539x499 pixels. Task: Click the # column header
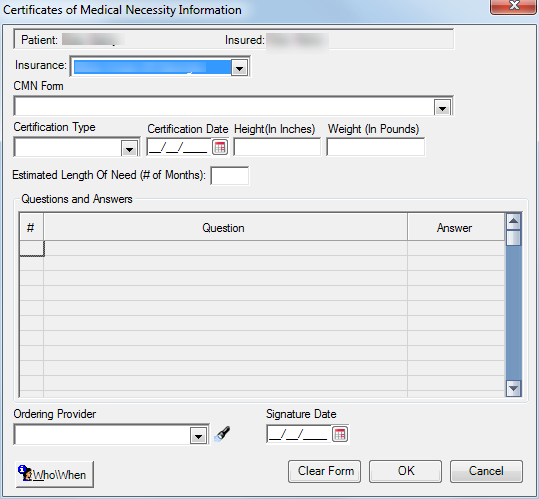tap(31, 228)
